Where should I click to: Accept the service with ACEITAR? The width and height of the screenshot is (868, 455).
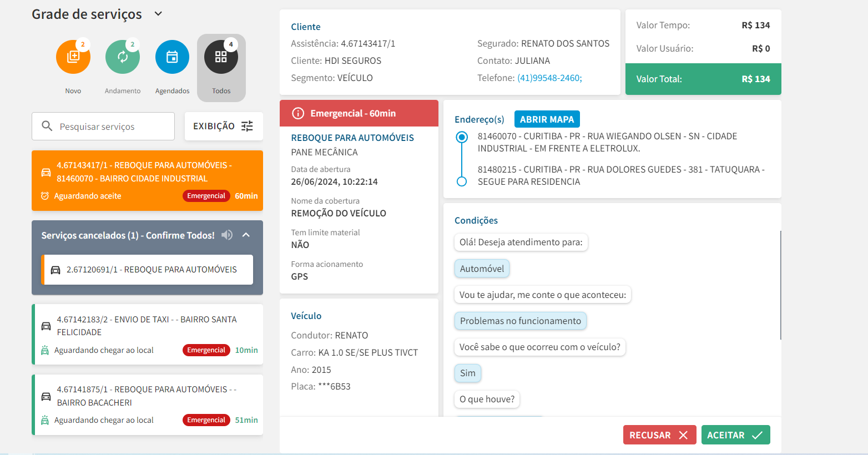735,435
